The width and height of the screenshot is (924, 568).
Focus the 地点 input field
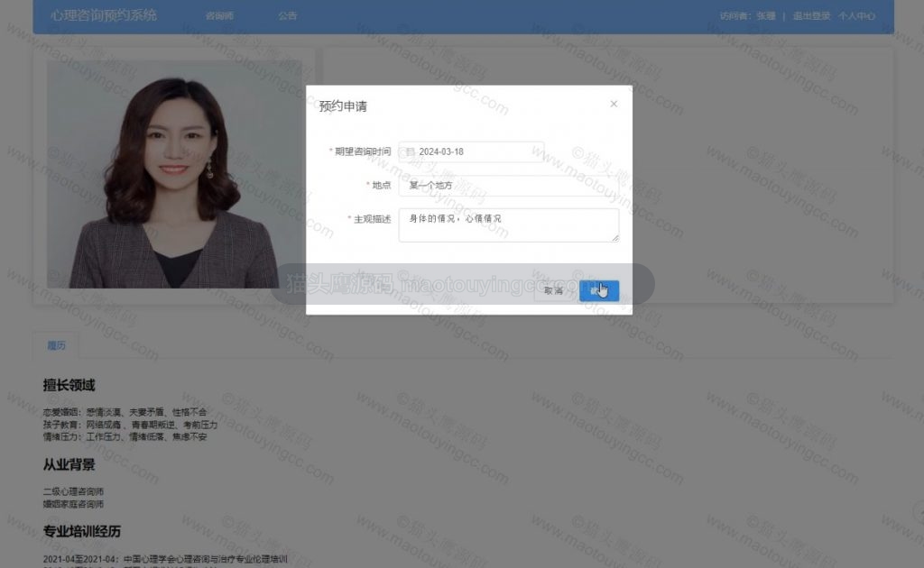[509, 186]
